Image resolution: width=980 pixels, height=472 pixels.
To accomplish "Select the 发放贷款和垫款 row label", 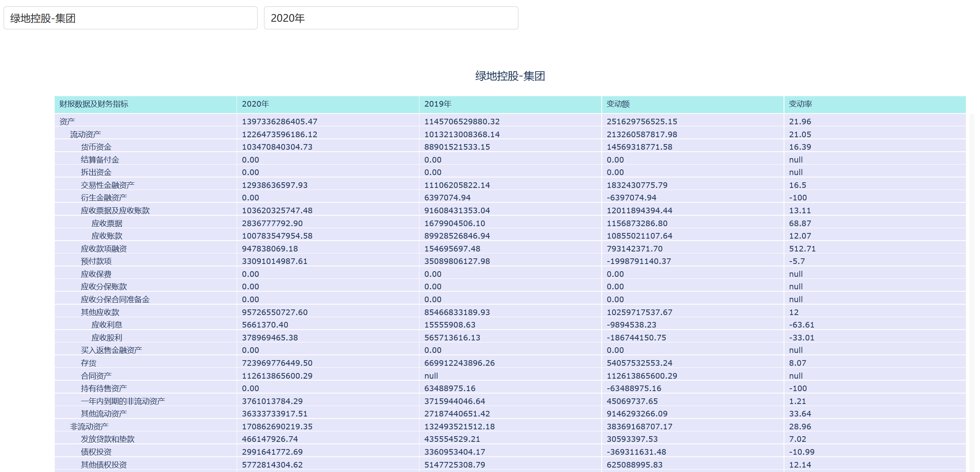I will point(107,439).
